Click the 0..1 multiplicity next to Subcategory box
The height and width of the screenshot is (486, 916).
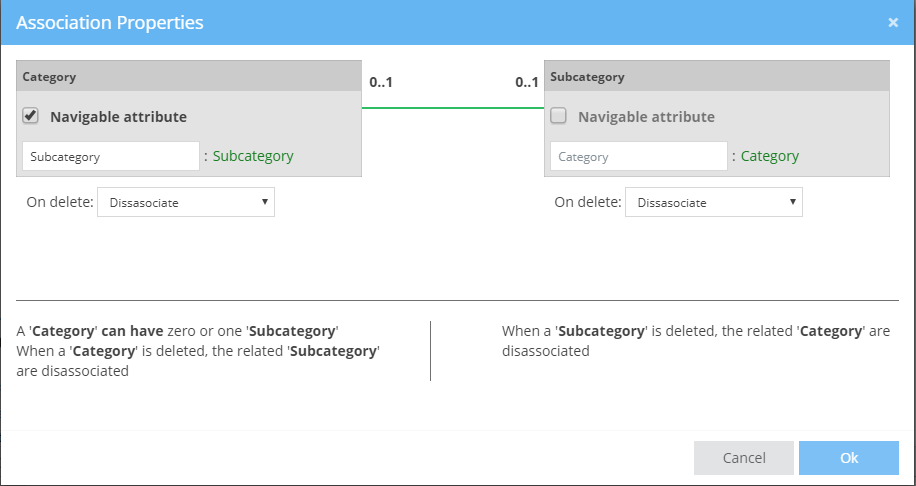point(527,82)
